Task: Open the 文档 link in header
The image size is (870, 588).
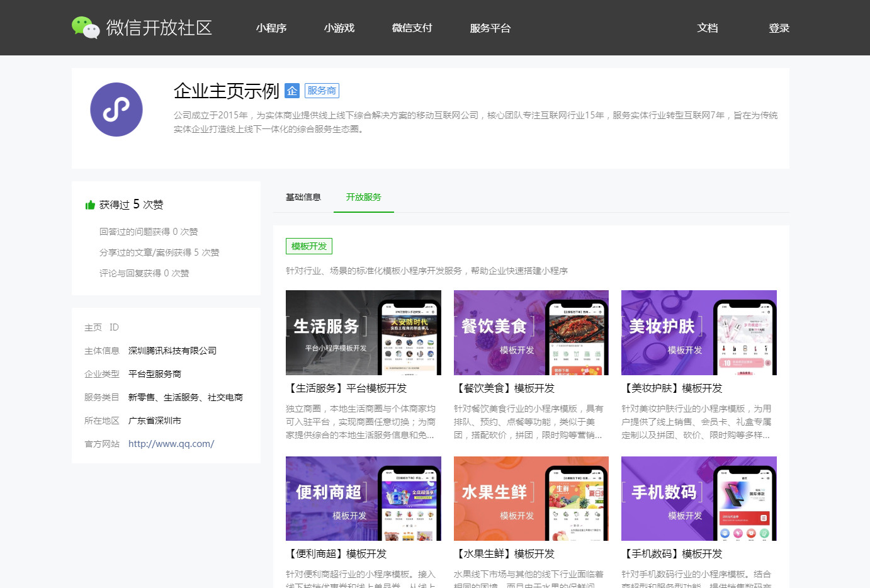Action: (x=708, y=28)
